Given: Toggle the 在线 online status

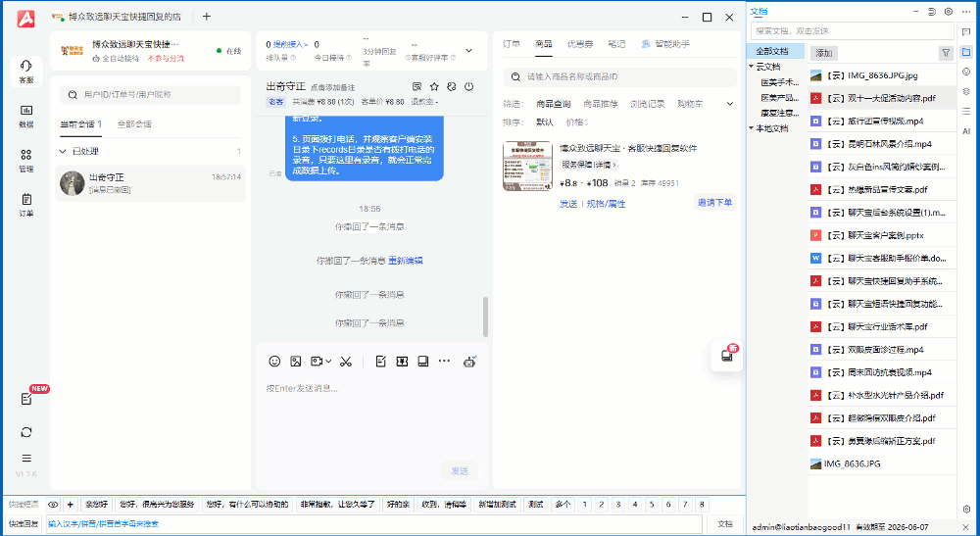Looking at the screenshot, I should coord(228,51).
